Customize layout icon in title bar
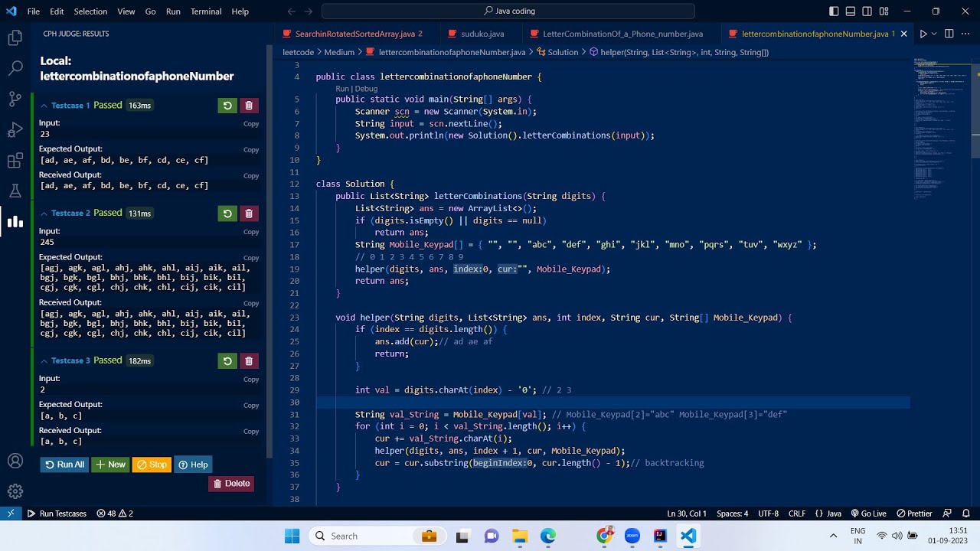The width and height of the screenshot is (980, 551). 884,11
